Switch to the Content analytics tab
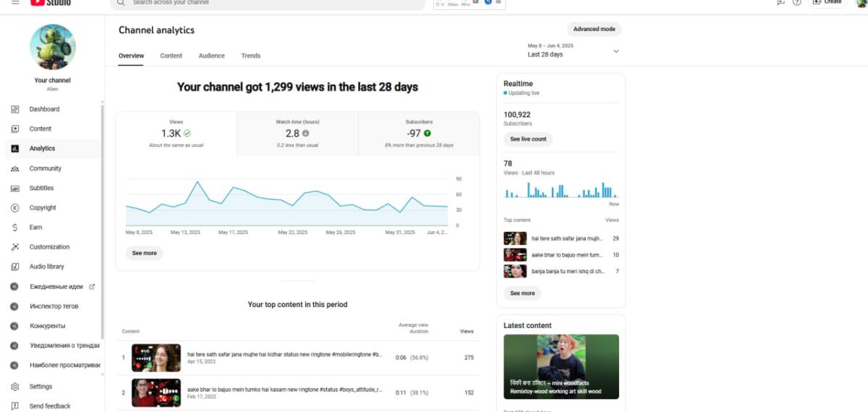The width and height of the screenshot is (868, 412). point(171,56)
